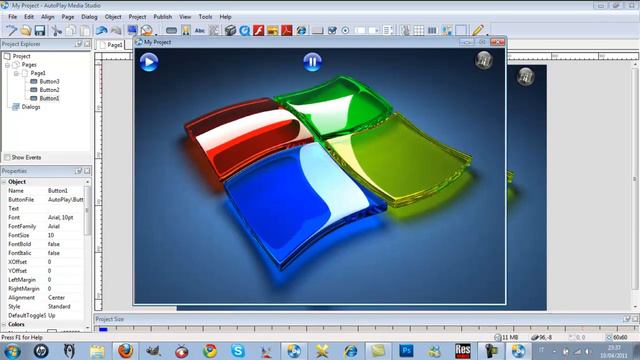Select the gray round button on design page
The image size is (640, 360).
tap(526, 76)
